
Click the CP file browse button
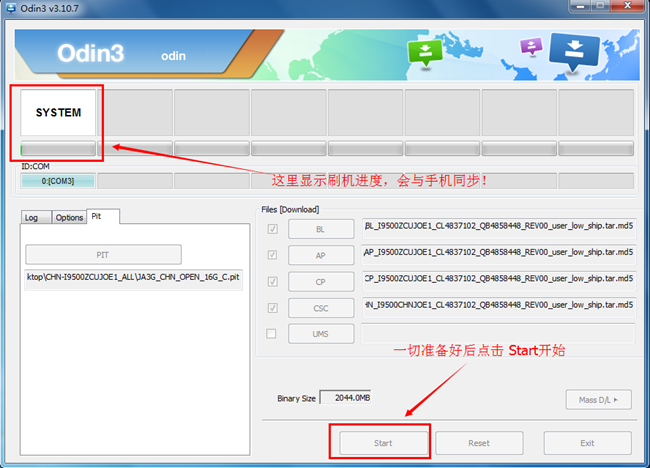(321, 282)
